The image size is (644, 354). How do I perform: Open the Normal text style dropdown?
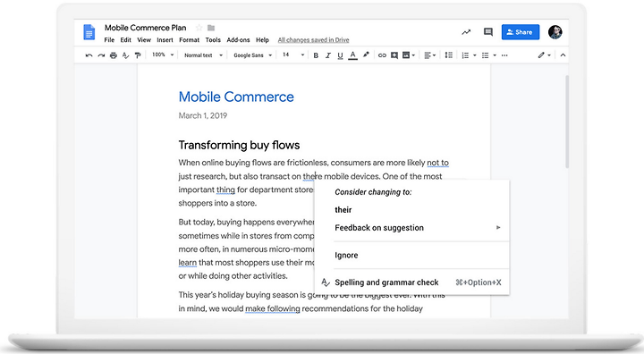pyautogui.click(x=203, y=55)
